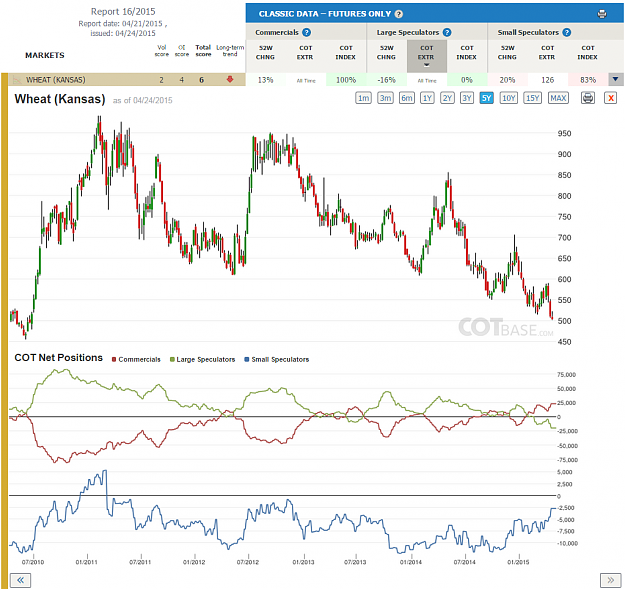
Task: Click small chart icon in Wheat (Kansas) row
Action: pyautogui.click(x=17, y=80)
